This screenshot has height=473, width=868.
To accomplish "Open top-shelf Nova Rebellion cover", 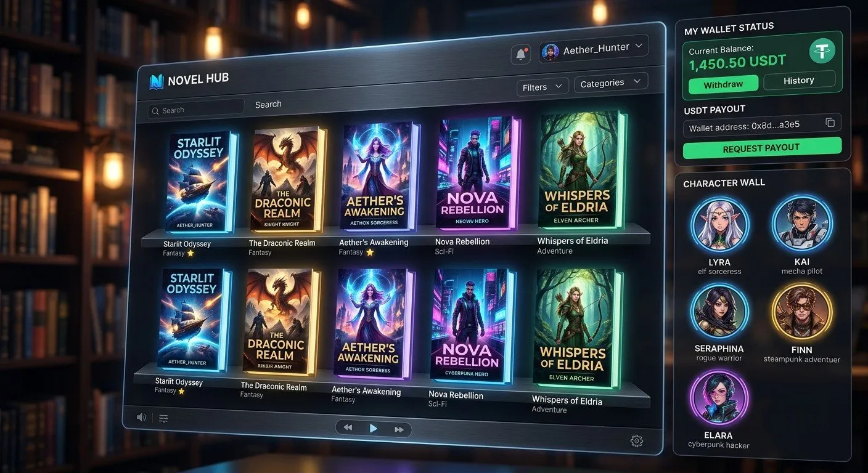I will click(x=477, y=174).
